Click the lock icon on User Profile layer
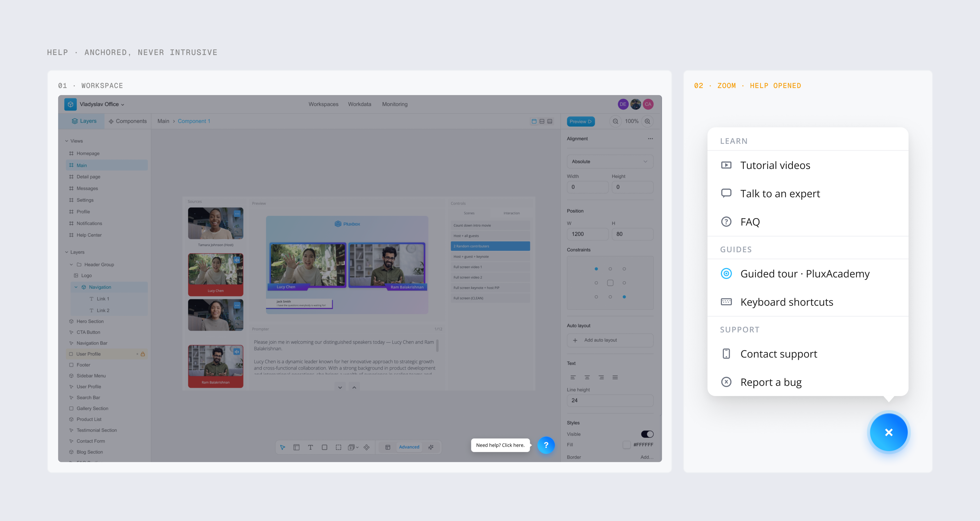Image resolution: width=980 pixels, height=521 pixels. [143, 354]
